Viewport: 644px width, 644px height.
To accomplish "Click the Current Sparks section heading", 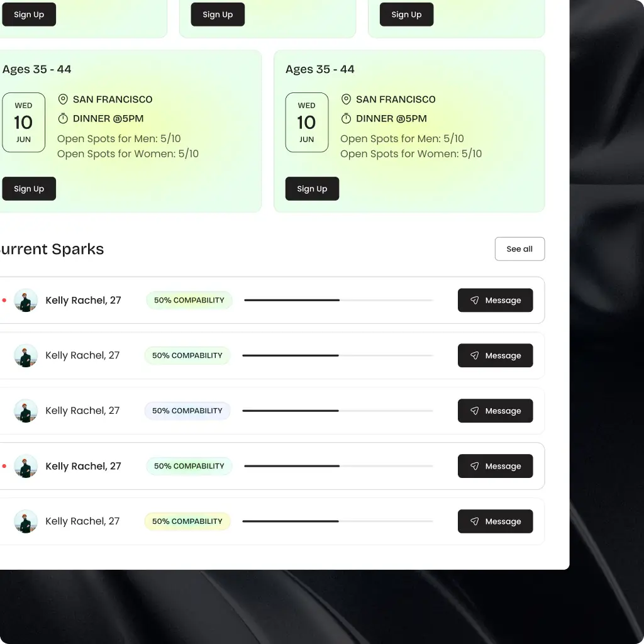I will 52,249.
